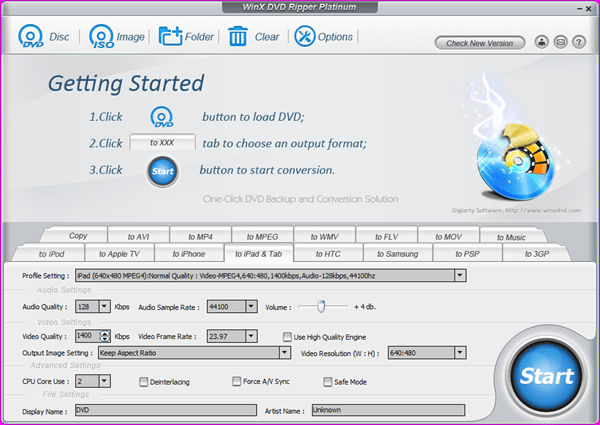Viewport: 600px width, 425px height.
Task: Open the help question mark icon
Action: (x=579, y=42)
